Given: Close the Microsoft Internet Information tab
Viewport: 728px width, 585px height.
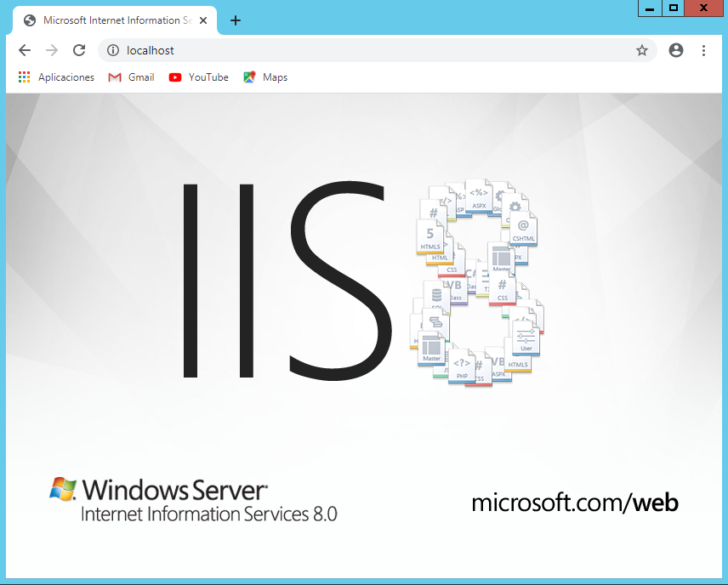Looking at the screenshot, I should [x=203, y=20].
